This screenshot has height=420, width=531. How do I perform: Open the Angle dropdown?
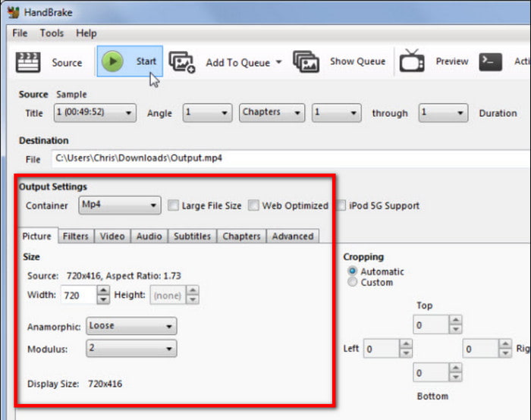point(207,113)
